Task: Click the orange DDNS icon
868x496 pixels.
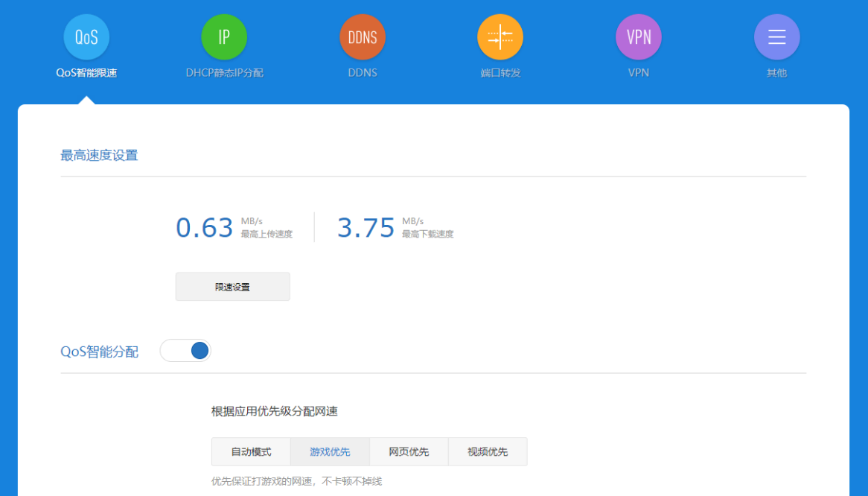Action: (363, 36)
